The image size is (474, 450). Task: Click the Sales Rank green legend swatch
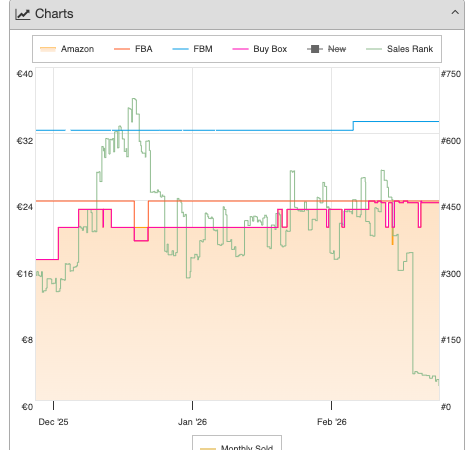374,49
